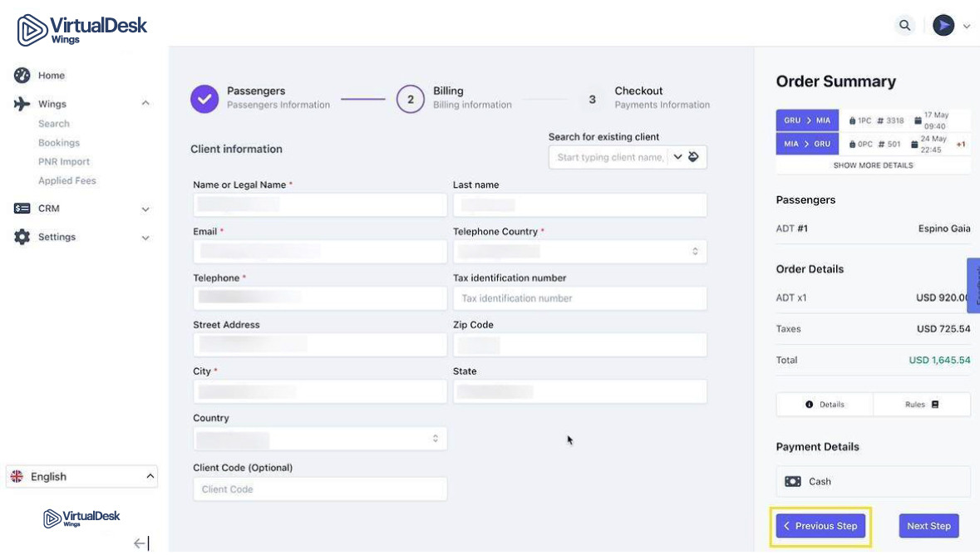
Task: Open the Country select dropdown
Action: click(320, 439)
